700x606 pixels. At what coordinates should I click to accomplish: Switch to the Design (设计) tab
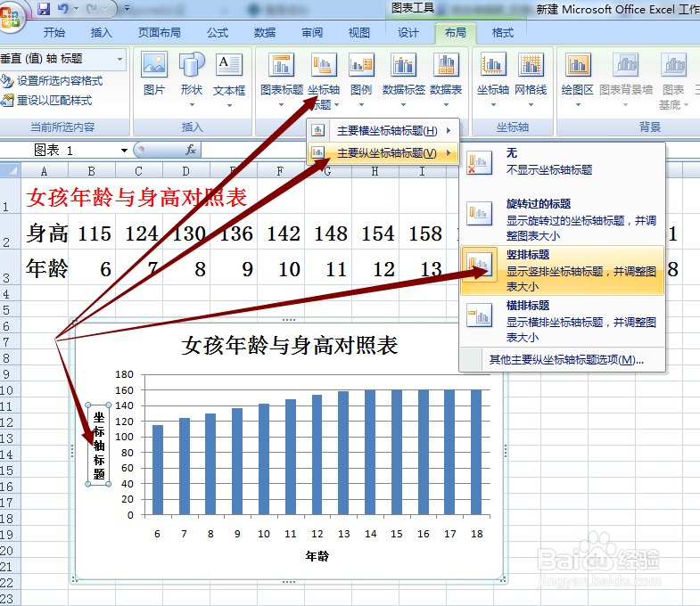tap(408, 33)
